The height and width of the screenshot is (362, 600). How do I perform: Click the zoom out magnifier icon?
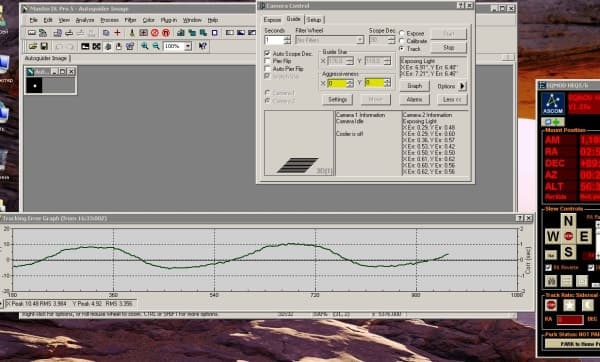pos(156,46)
